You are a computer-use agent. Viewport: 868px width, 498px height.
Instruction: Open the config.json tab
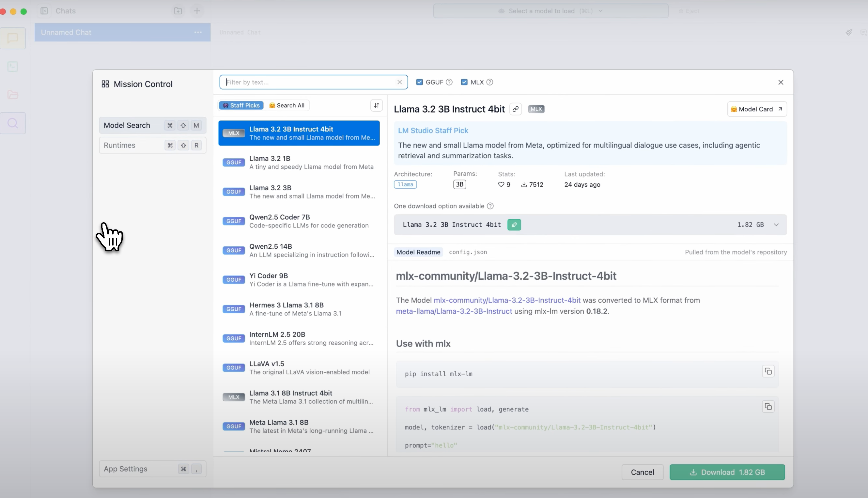468,252
